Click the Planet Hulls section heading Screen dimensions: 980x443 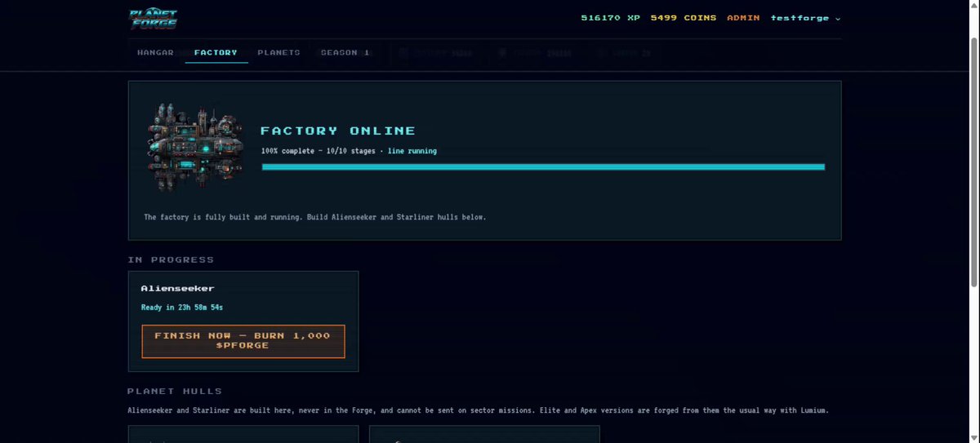point(175,392)
